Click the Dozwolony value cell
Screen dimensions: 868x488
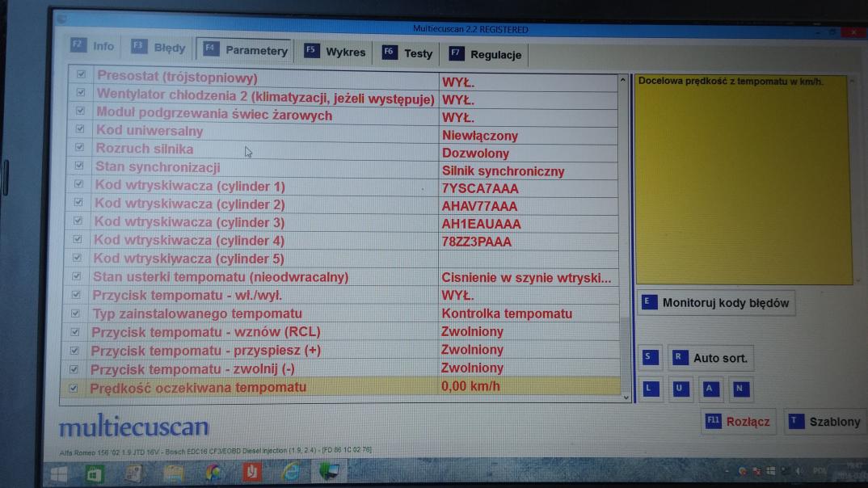529,154
